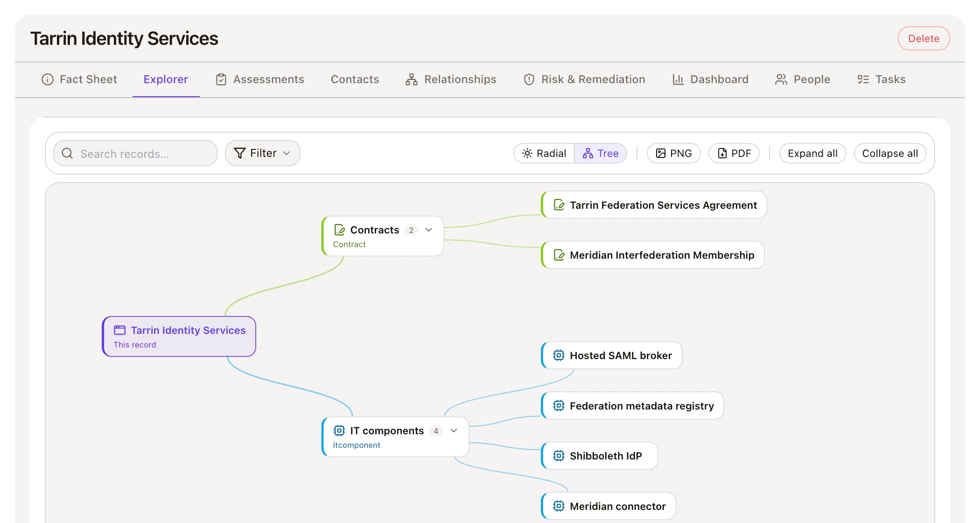Click the Filter funnel icon
This screenshot has height=523, width=980.
239,153
